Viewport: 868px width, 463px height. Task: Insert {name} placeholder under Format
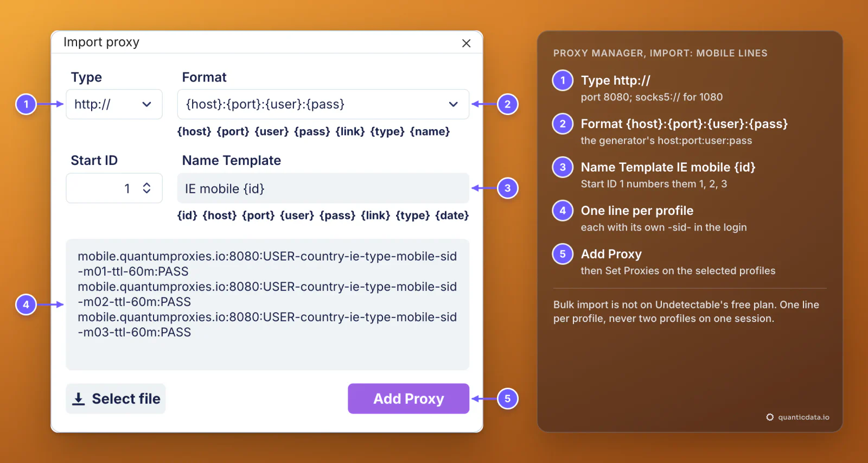tap(430, 131)
